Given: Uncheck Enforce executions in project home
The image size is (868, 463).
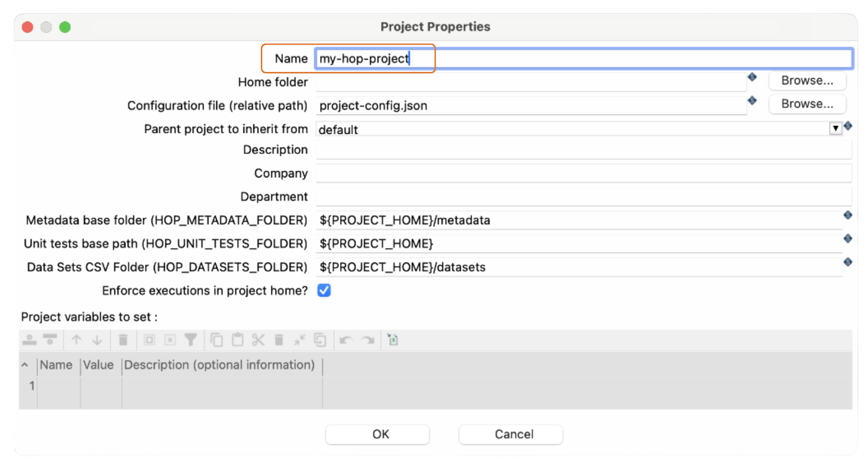Looking at the screenshot, I should tap(324, 290).
